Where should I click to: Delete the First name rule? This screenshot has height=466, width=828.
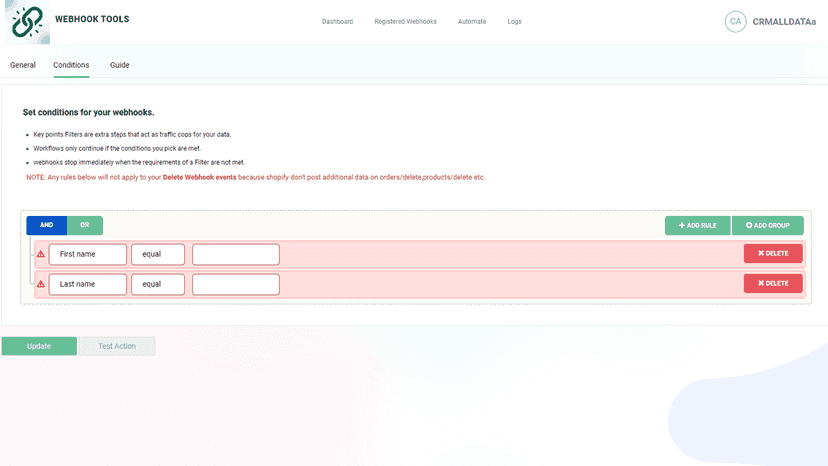click(x=773, y=254)
